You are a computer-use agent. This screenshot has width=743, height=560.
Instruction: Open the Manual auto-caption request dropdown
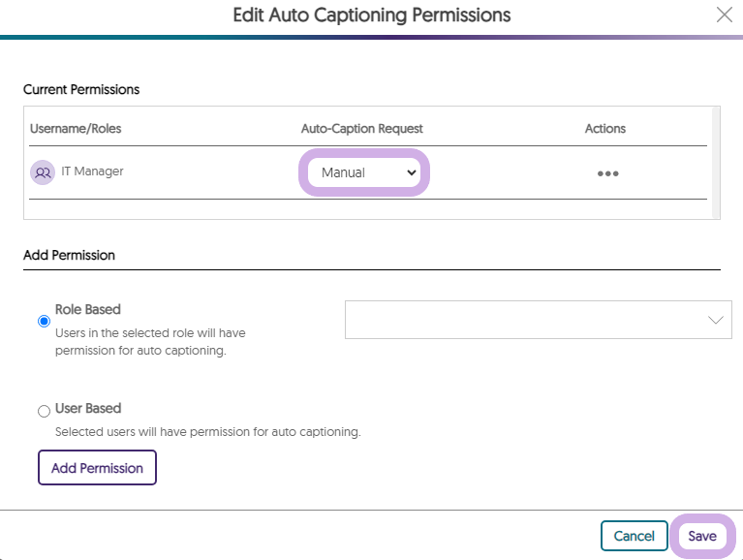[363, 172]
